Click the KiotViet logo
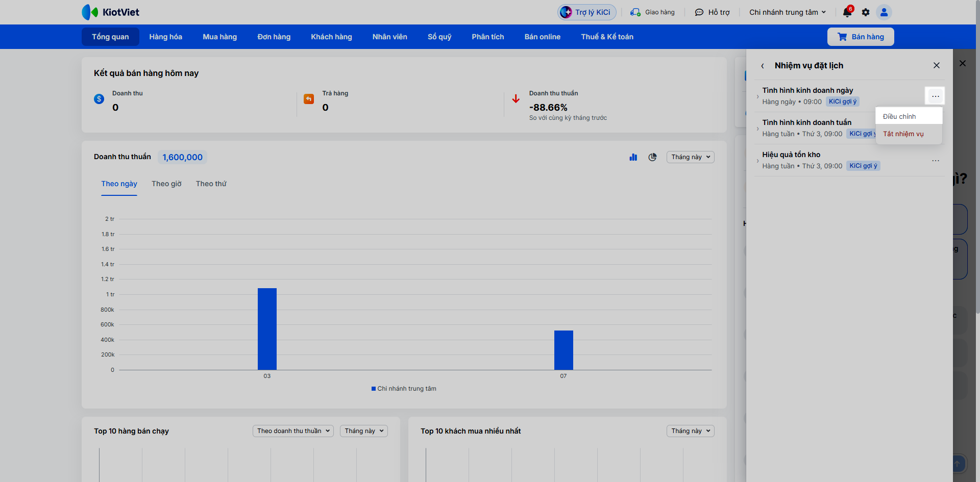 pos(111,12)
